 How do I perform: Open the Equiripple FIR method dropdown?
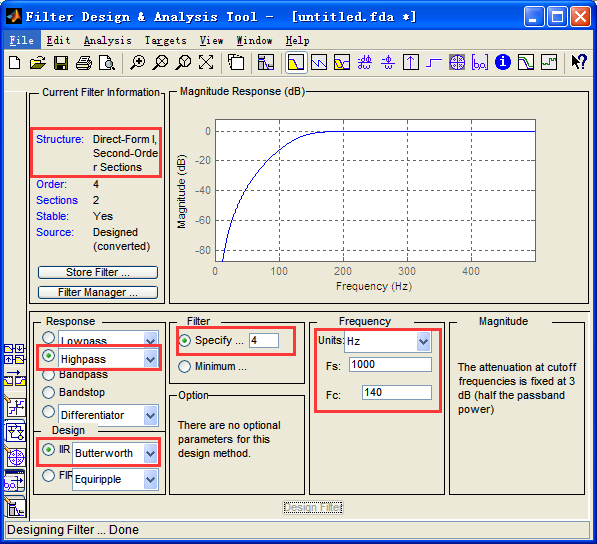(151, 480)
